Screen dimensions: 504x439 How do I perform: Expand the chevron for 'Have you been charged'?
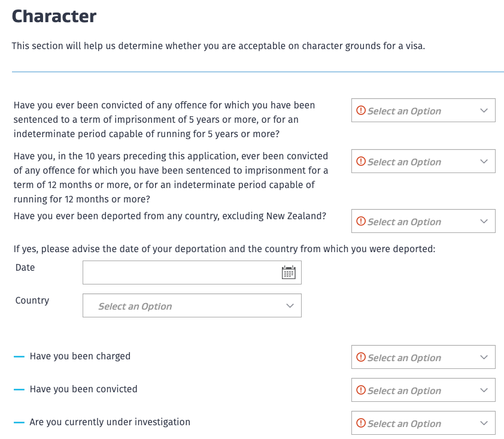pos(484,358)
